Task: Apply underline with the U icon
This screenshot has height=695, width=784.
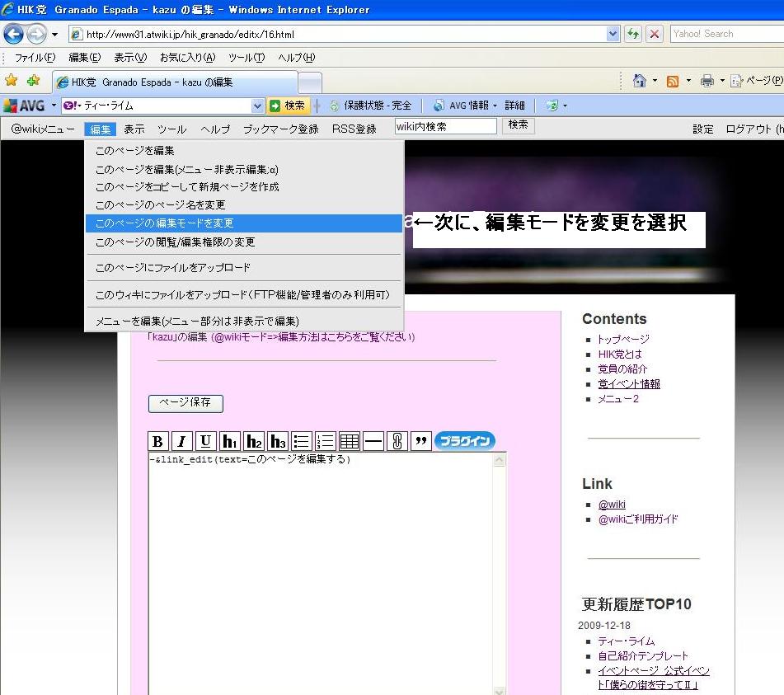Action: [x=205, y=441]
